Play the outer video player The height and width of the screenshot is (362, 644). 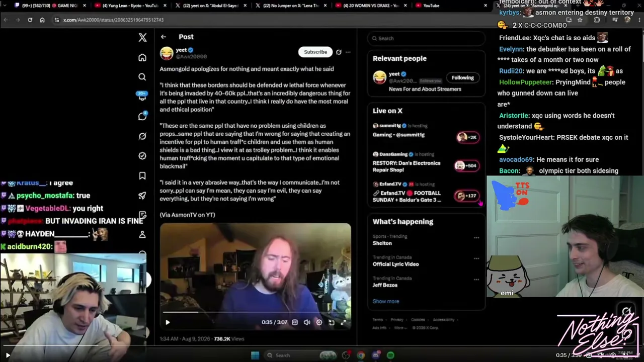click(x=8, y=355)
